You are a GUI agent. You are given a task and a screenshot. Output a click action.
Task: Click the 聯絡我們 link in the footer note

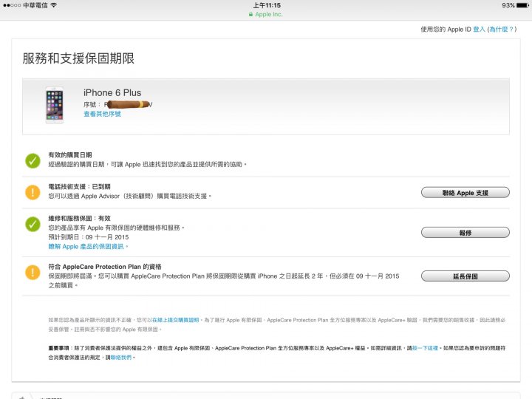coord(121,358)
